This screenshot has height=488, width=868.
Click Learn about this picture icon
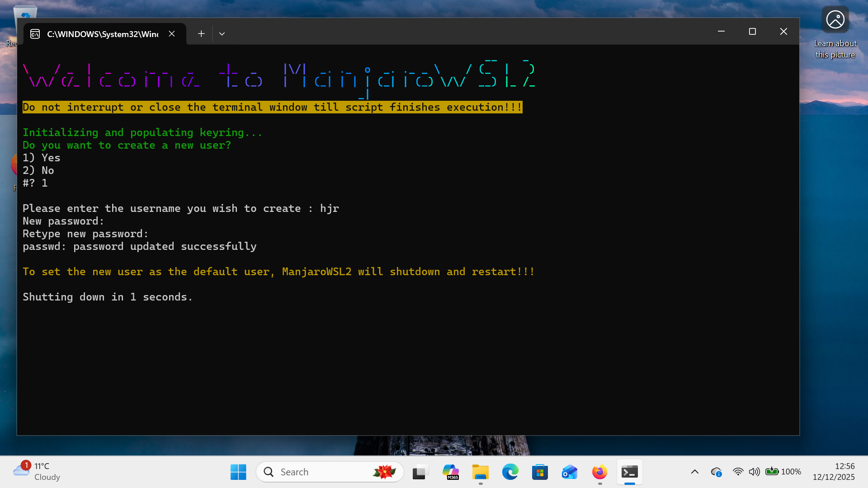point(835,20)
